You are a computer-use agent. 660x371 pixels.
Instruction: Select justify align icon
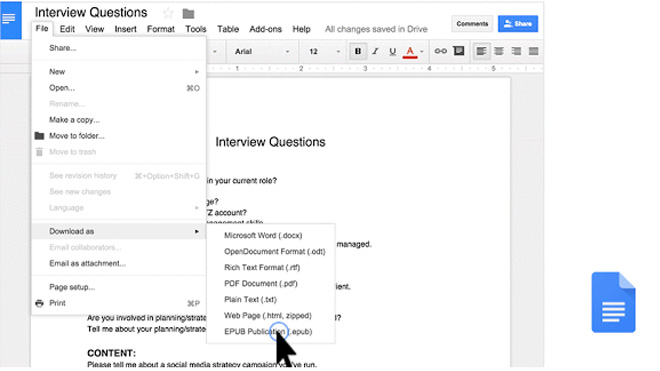tap(533, 51)
